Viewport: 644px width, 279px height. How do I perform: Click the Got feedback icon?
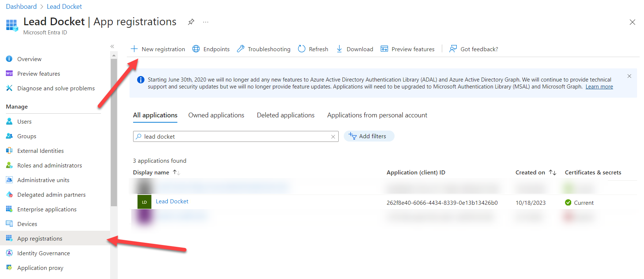(453, 49)
